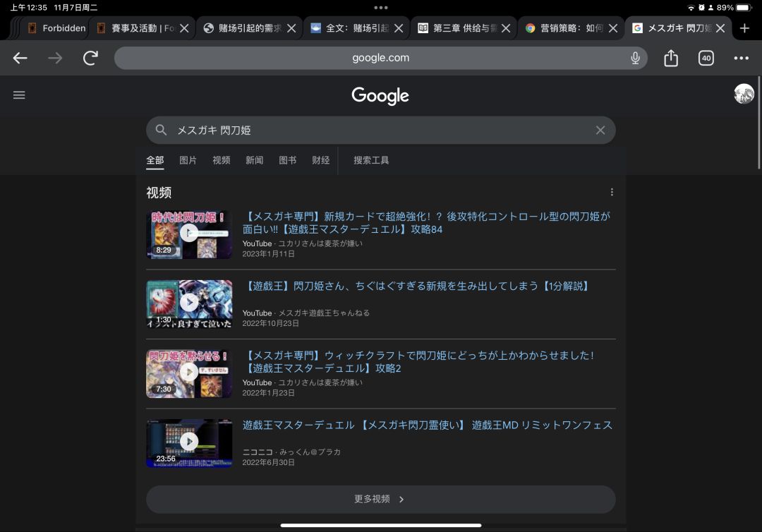Play the 8:29 video thumbnail
The height and width of the screenshot is (532, 762).
click(189, 234)
